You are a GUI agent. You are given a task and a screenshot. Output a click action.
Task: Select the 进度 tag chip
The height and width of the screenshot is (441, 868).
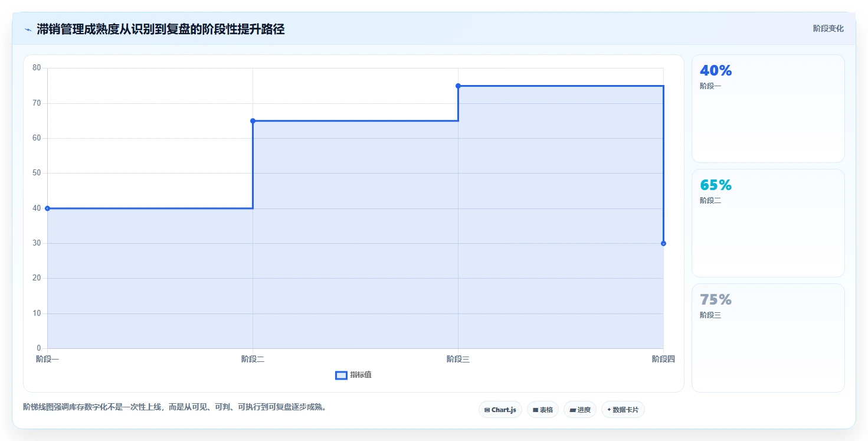click(x=580, y=410)
